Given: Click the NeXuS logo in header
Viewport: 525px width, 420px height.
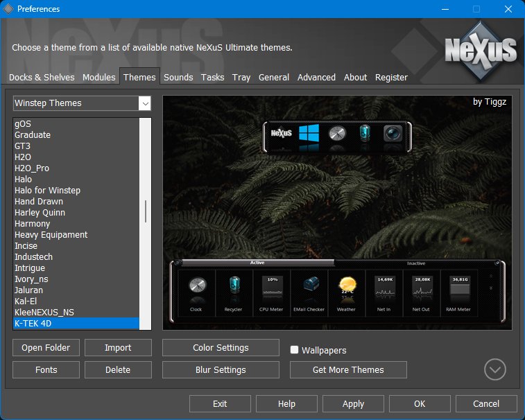Looking at the screenshot, I should tap(481, 50).
